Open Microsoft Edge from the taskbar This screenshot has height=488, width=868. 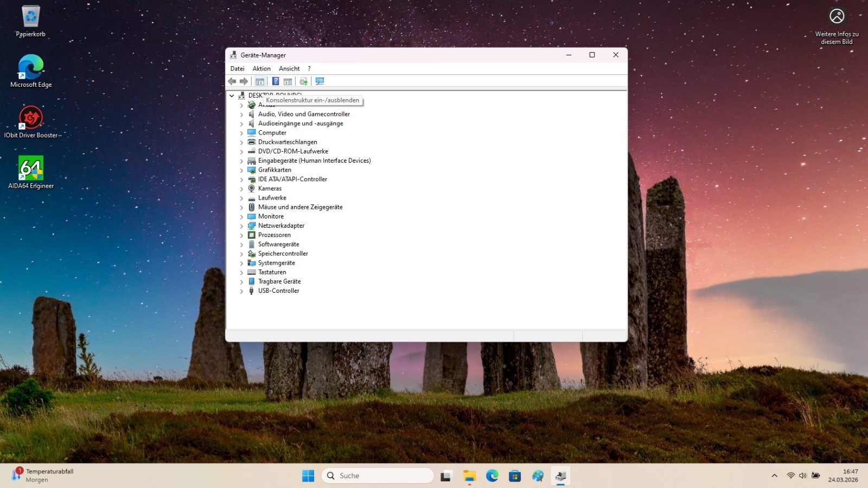tap(492, 476)
